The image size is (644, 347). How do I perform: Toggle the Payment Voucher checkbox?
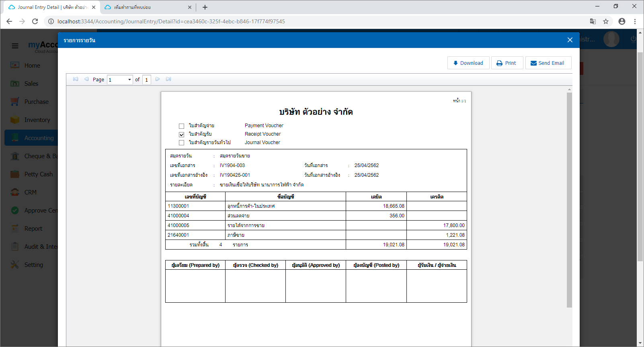click(x=181, y=126)
